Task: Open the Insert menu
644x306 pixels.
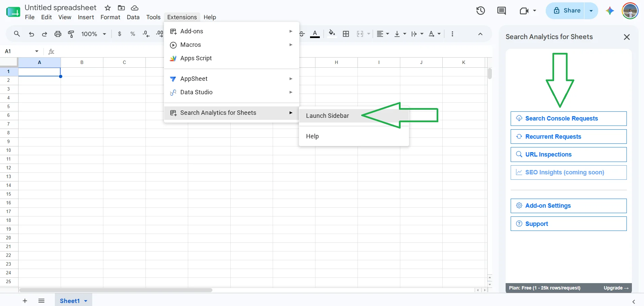Action: 86,17
